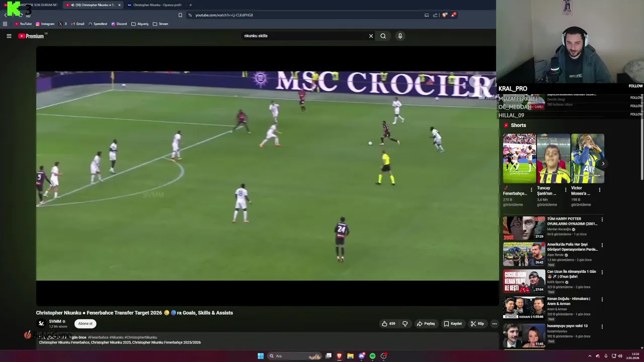Create a clip using the Klip button
Image resolution: width=644 pixels, height=362 pixels.
(477, 324)
